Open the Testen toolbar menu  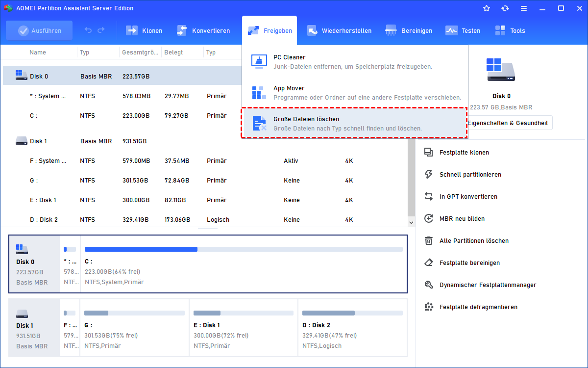(x=463, y=30)
